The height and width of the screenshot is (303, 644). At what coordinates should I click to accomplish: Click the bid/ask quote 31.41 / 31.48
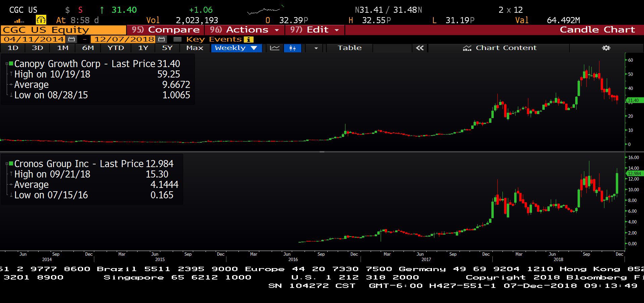point(388,10)
